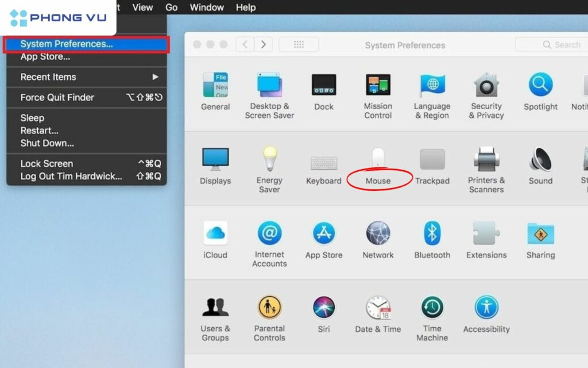
Task: Open Displays preferences
Action: tap(215, 167)
